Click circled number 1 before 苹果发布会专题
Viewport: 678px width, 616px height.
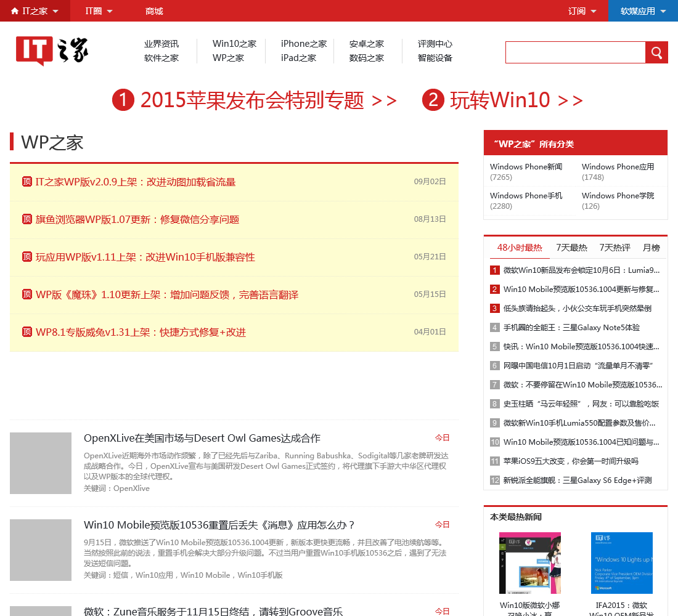tap(123, 100)
